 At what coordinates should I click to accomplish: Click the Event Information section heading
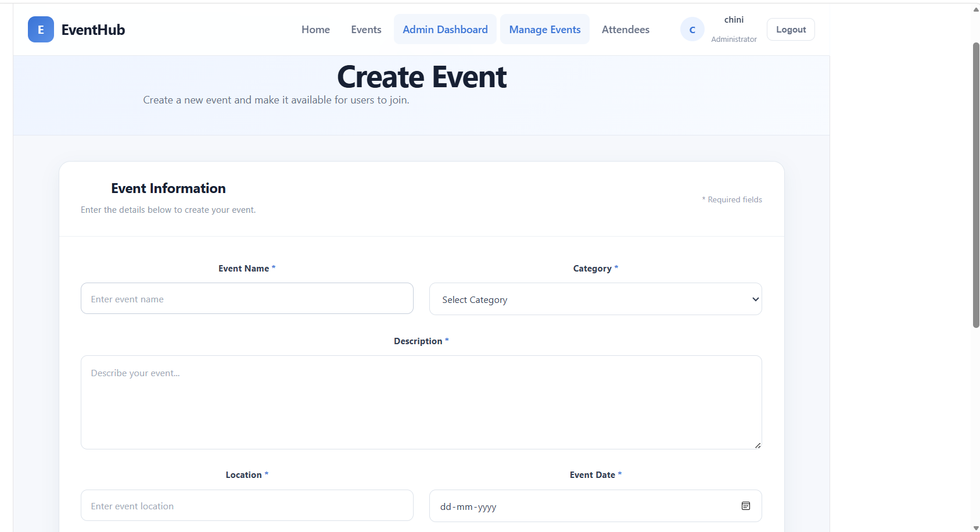pyautogui.click(x=168, y=188)
